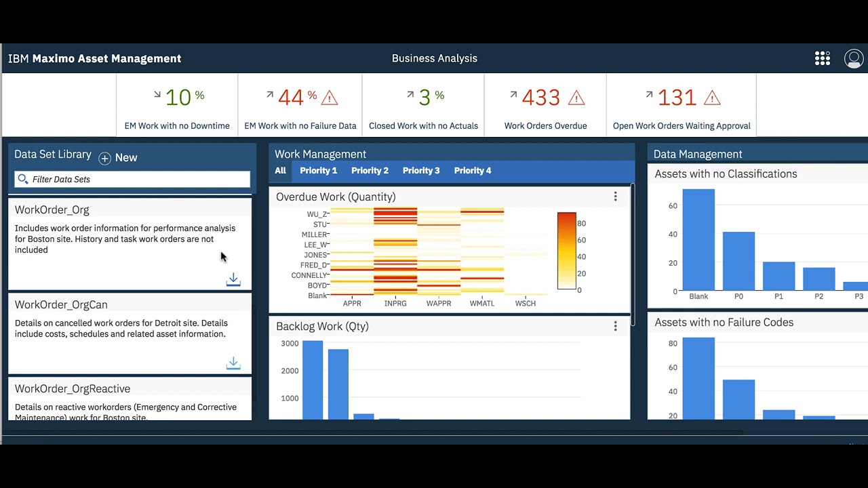Select the All tab in Work Management
868x488 pixels.
tap(280, 171)
